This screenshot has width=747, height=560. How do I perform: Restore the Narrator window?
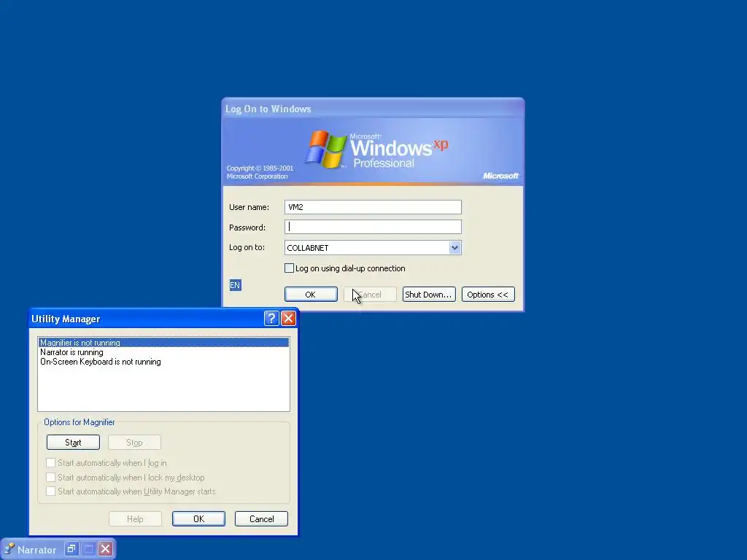[71, 549]
